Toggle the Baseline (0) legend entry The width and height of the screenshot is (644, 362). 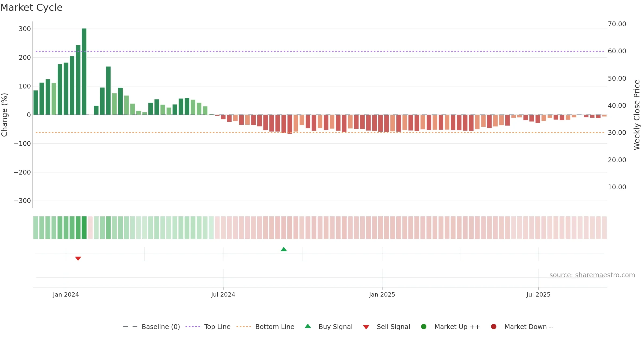point(151,327)
